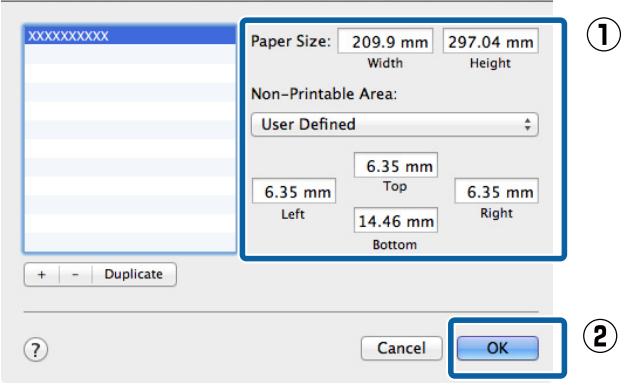This screenshot has width=626, height=385.
Task: Confirm settings with the OK button
Action: (x=497, y=348)
